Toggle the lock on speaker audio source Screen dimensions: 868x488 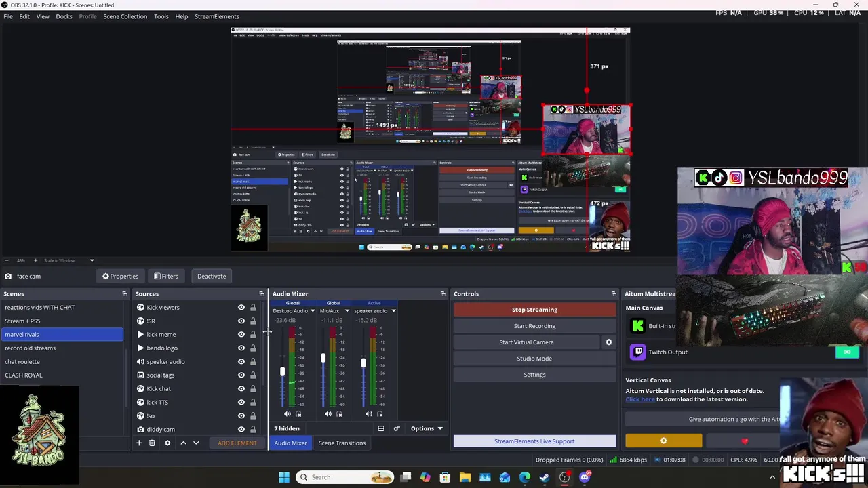253,361
